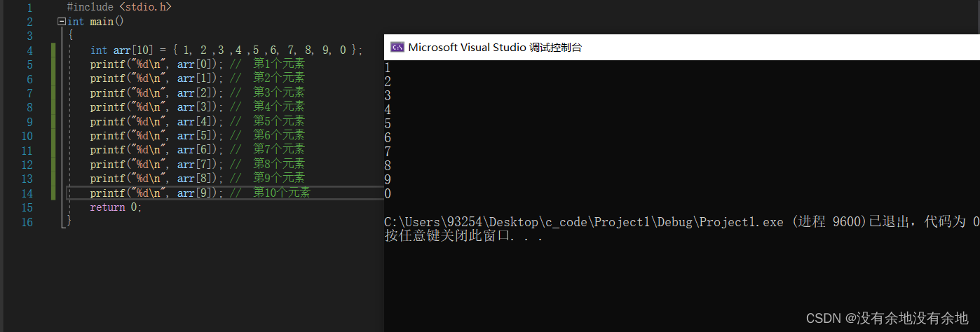Click the comment 第1个元素
Viewport: 980px width, 332px height.
(x=279, y=64)
